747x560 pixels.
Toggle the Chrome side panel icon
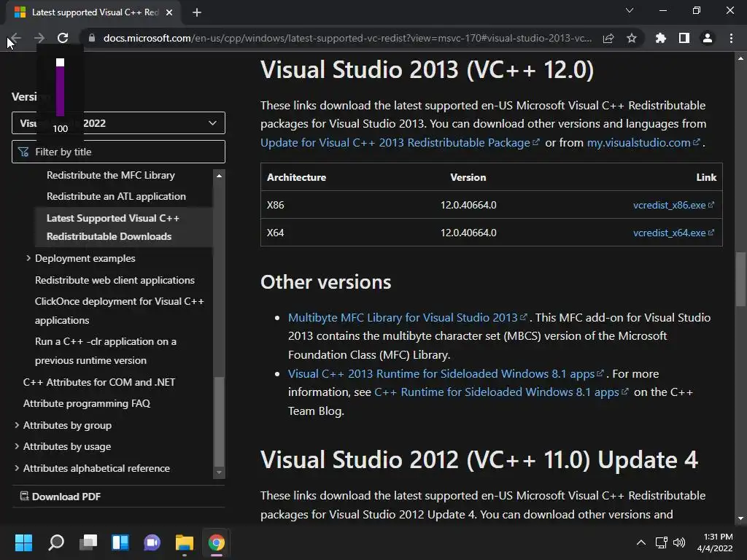pyautogui.click(x=684, y=38)
